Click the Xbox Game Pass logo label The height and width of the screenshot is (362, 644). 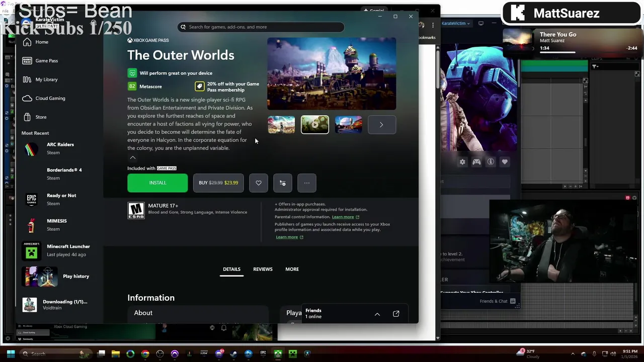pyautogui.click(x=148, y=40)
